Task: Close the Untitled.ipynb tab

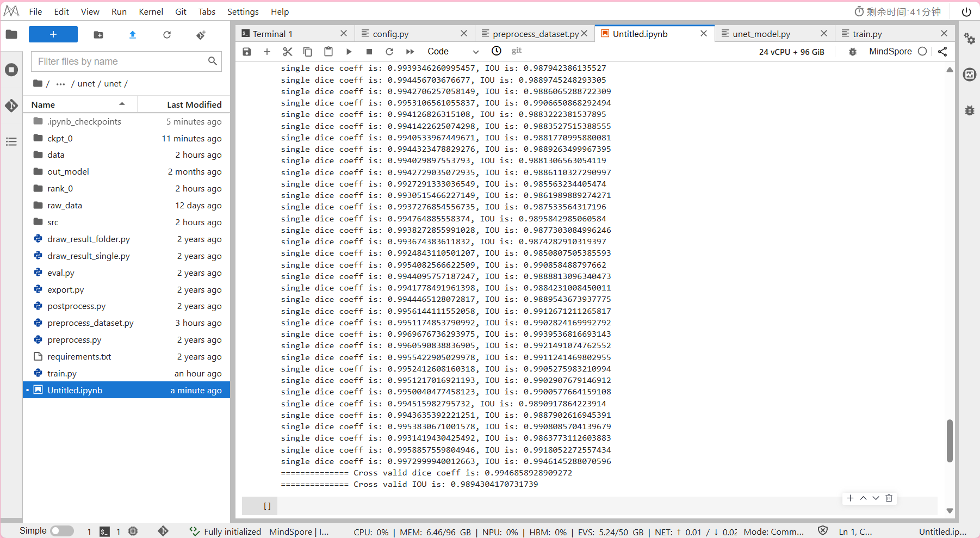Action: 704,33
